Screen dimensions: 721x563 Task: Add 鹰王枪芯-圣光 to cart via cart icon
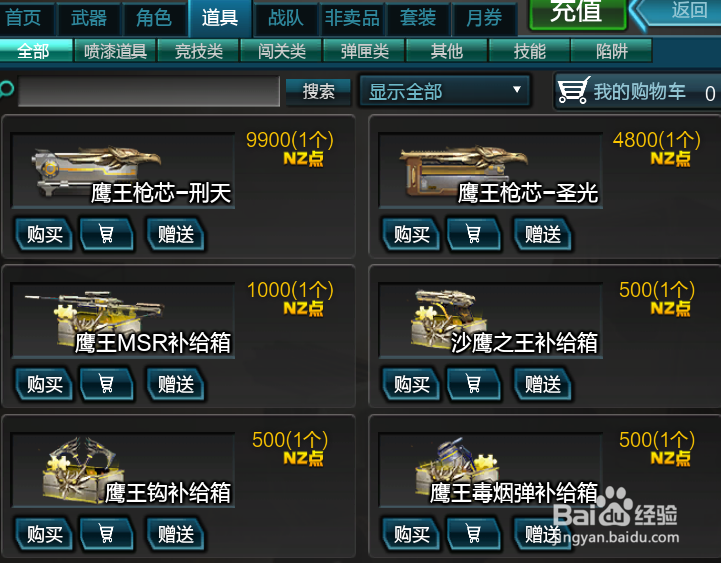click(x=474, y=235)
